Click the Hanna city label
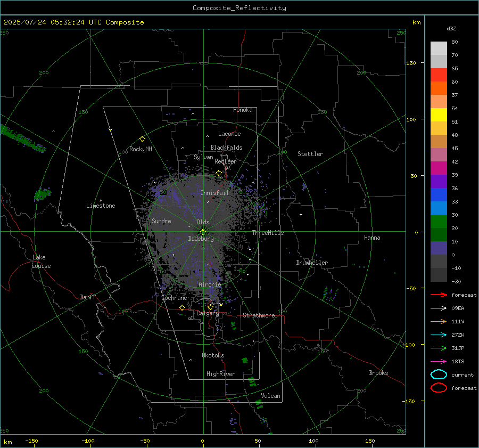This screenshot has width=479, height=448. (x=372, y=238)
